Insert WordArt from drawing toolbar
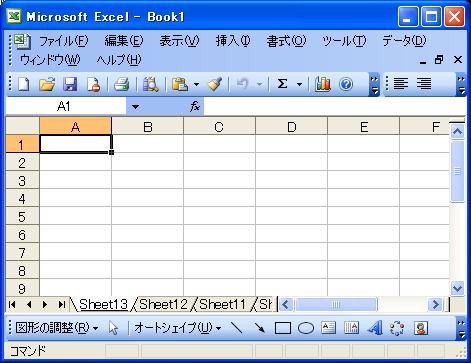471x363 pixels. (375, 328)
